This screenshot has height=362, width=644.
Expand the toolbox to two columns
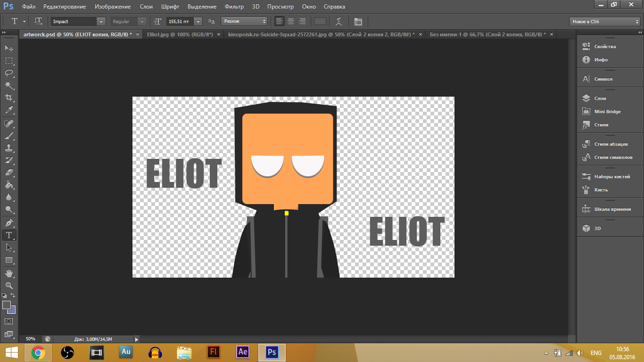(5, 32)
